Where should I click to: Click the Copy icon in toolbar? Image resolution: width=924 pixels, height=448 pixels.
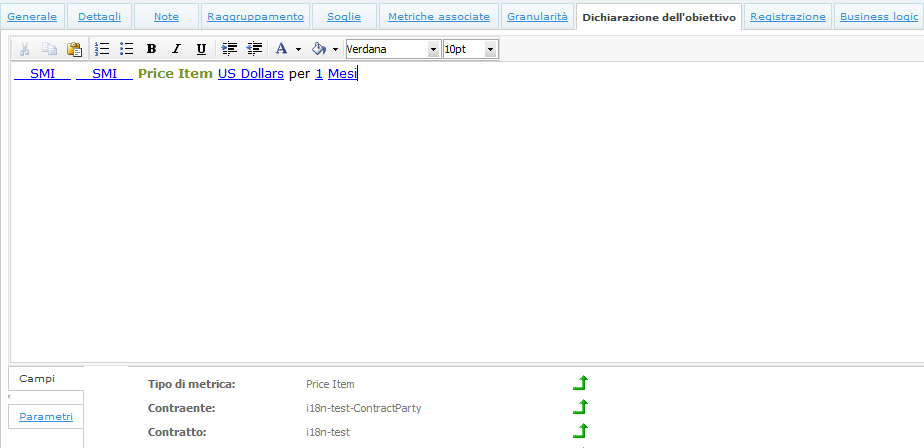click(x=49, y=49)
